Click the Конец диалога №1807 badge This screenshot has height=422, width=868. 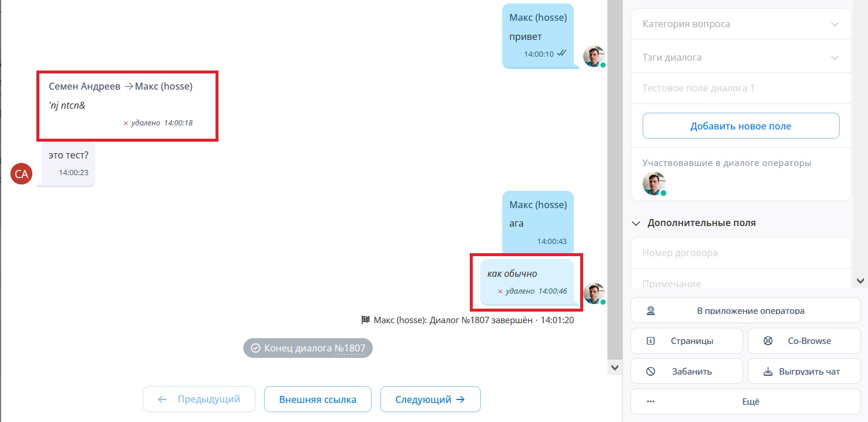(308, 349)
